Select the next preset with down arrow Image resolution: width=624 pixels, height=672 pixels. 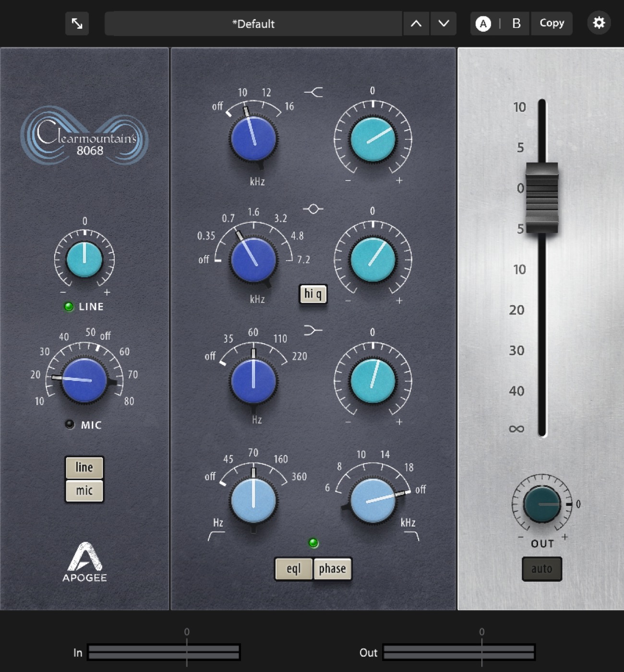coord(444,24)
